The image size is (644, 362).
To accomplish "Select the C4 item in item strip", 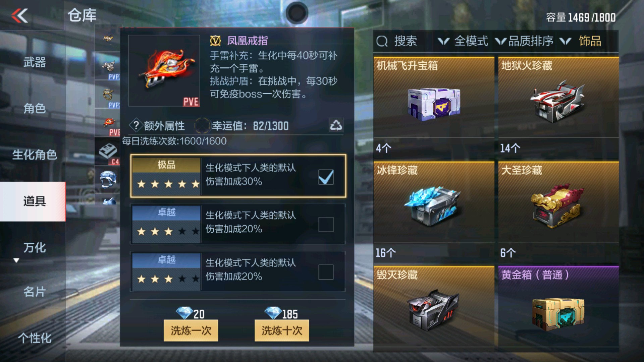I will click(x=107, y=152).
